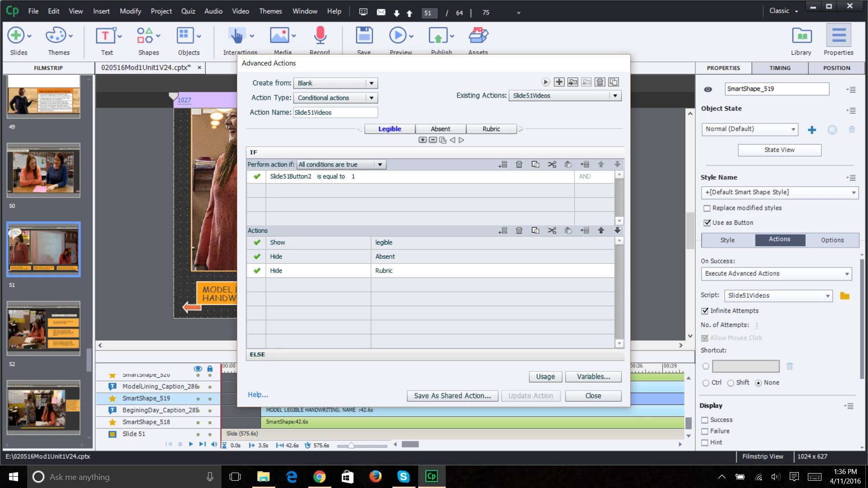Click the Variables button

pyautogui.click(x=593, y=377)
